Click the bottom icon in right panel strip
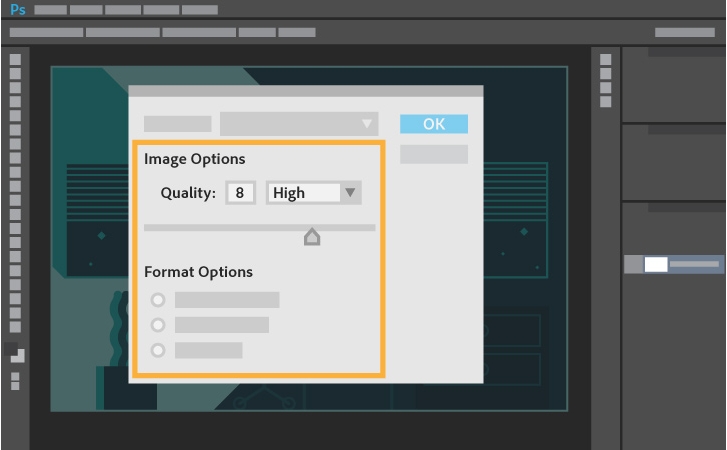The width and height of the screenshot is (727, 450). pyautogui.click(x=605, y=101)
